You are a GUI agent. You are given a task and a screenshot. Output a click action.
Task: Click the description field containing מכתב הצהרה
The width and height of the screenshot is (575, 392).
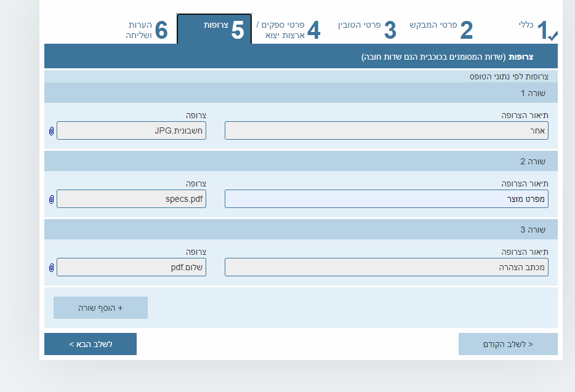[386, 268]
